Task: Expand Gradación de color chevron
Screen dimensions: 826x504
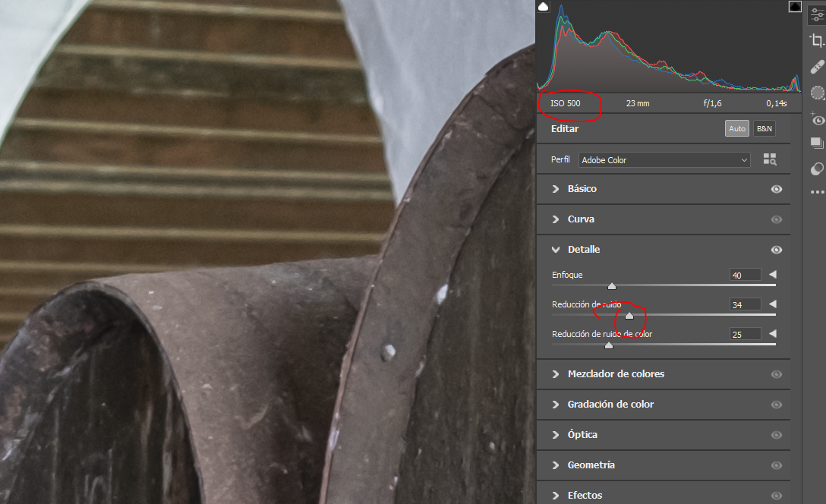Action: point(555,405)
